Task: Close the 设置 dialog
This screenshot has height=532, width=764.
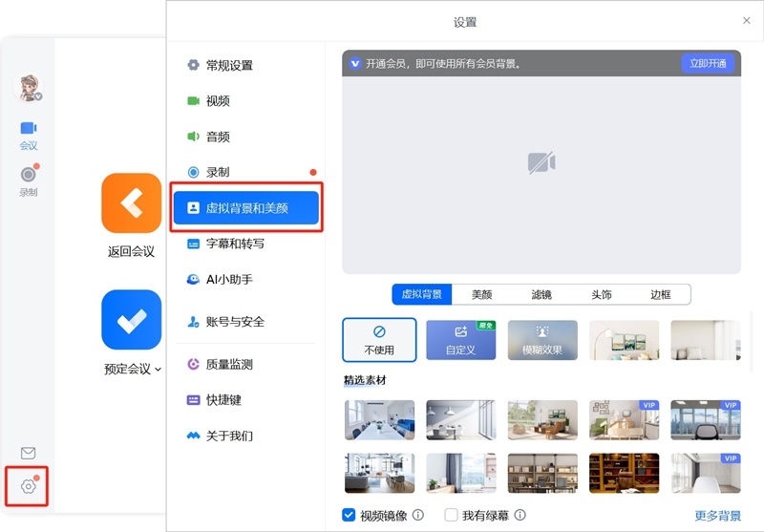Action: click(x=747, y=20)
